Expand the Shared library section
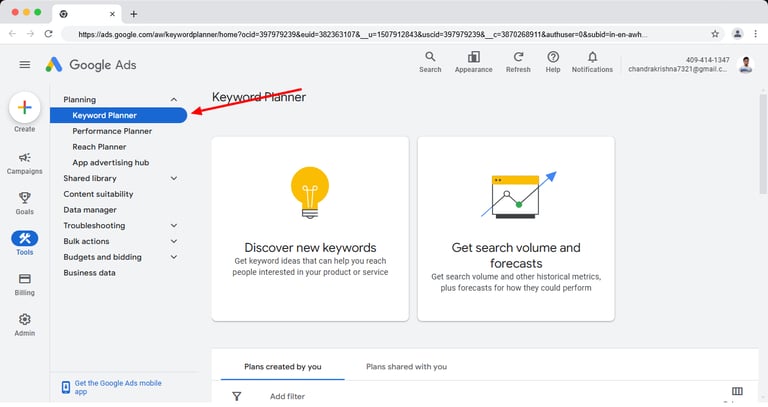768x407 pixels. click(174, 178)
